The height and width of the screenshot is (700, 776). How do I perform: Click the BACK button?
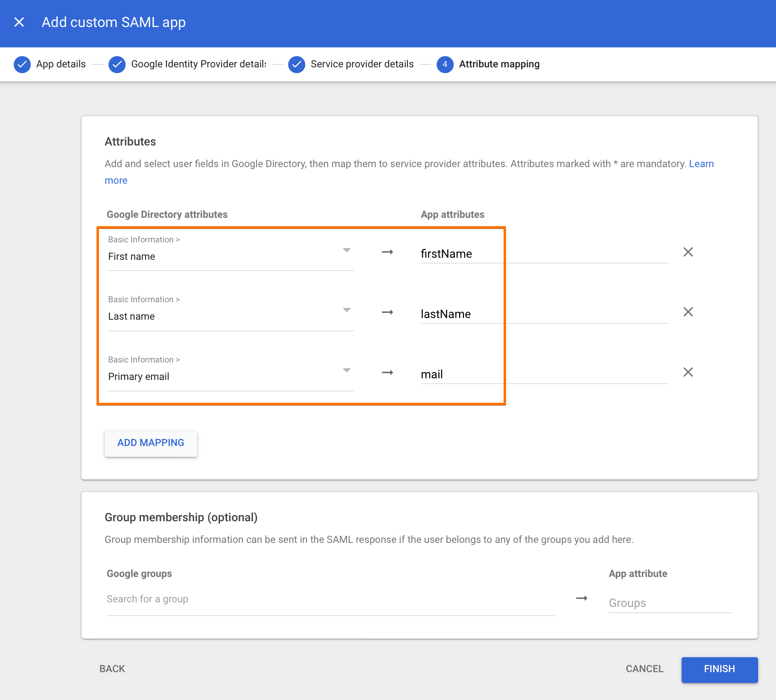[x=112, y=669]
